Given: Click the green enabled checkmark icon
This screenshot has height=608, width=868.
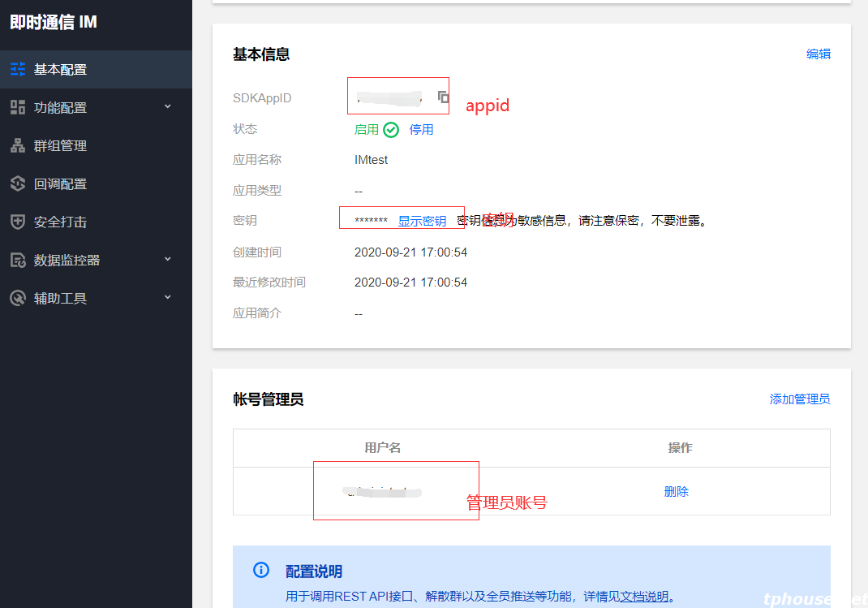Looking at the screenshot, I should point(391,130).
